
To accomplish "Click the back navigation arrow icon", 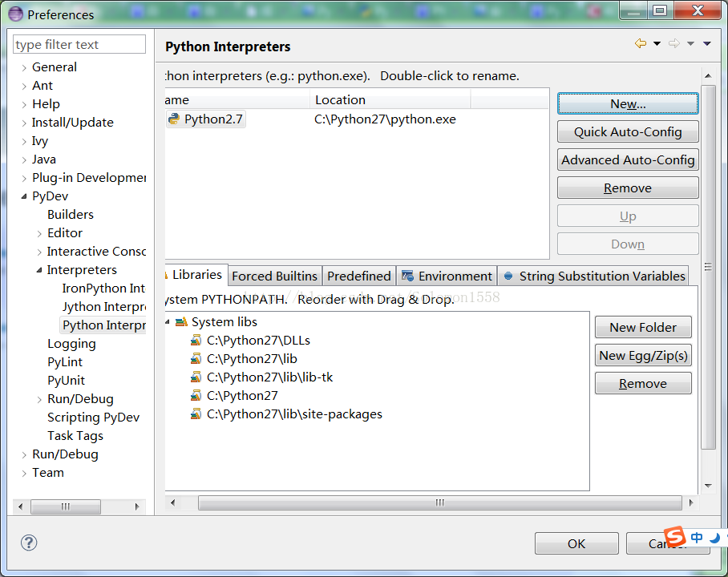I will click(x=641, y=43).
